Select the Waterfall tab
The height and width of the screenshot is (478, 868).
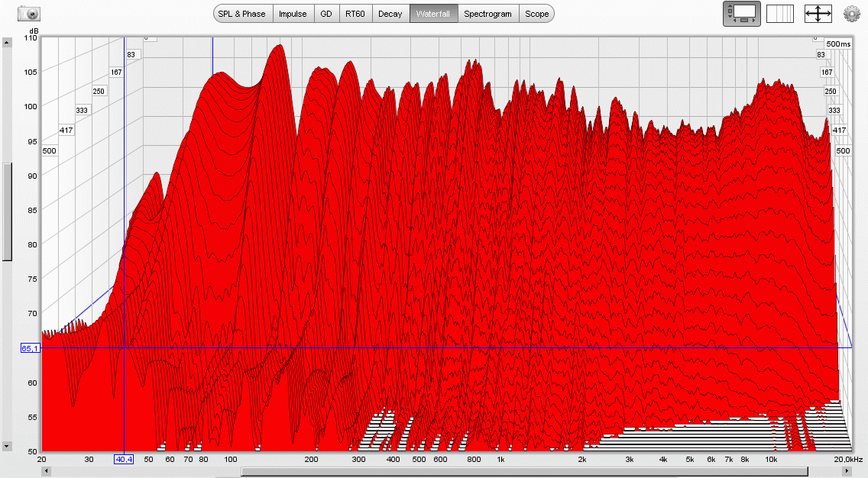pos(433,14)
